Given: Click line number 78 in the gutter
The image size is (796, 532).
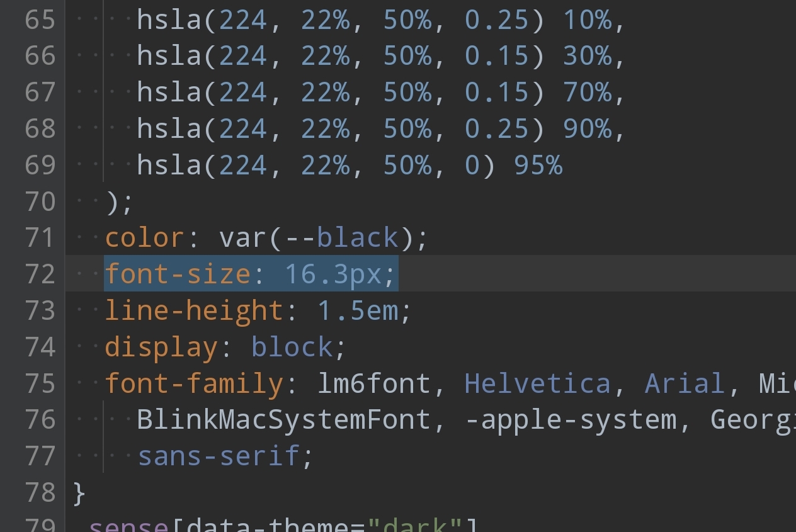Looking at the screenshot, I should pyautogui.click(x=40, y=493).
